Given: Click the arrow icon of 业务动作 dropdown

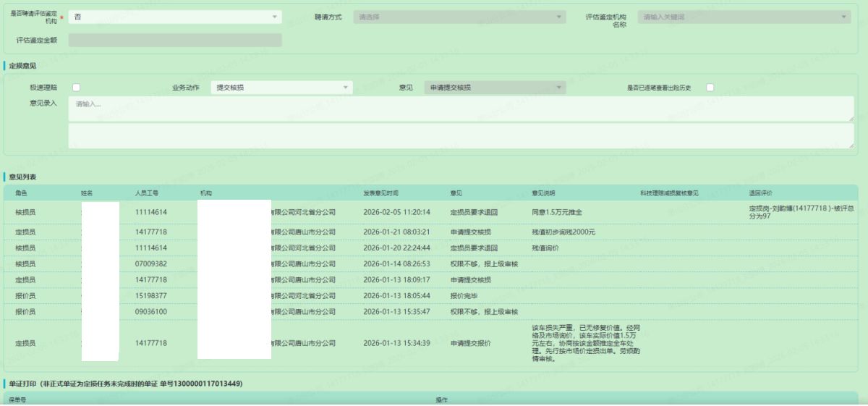Looking at the screenshot, I should pyautogui.click(x=346, y=88).
